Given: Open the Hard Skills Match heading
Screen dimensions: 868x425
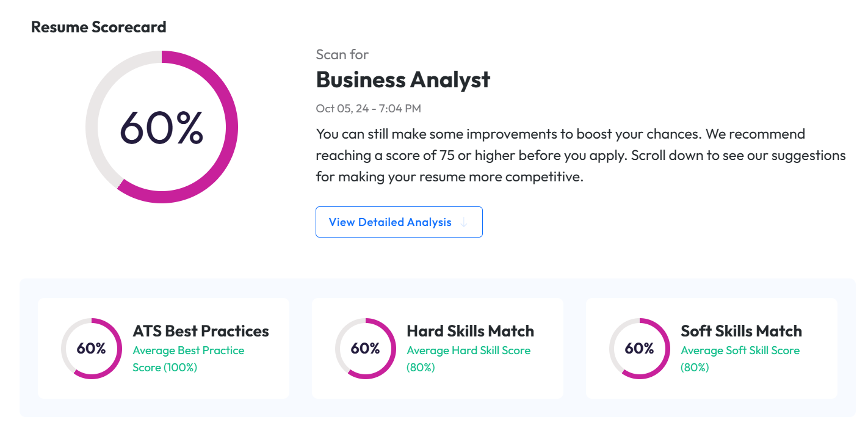Looking at the screenshot, I should [470, 331].
